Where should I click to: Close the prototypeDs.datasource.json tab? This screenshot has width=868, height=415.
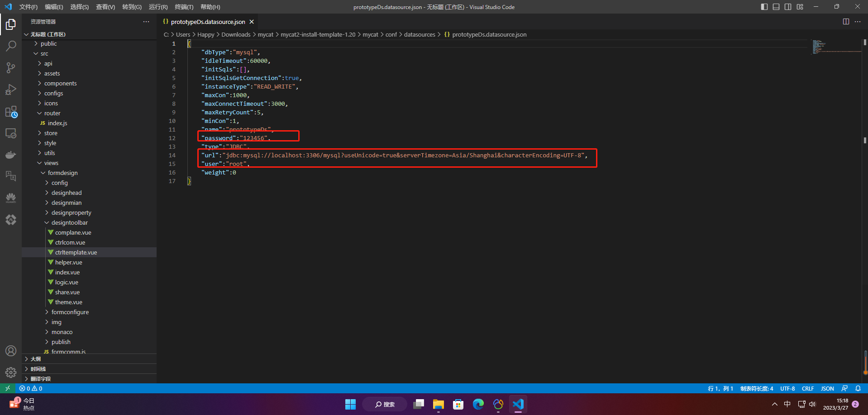pos(252,22)
